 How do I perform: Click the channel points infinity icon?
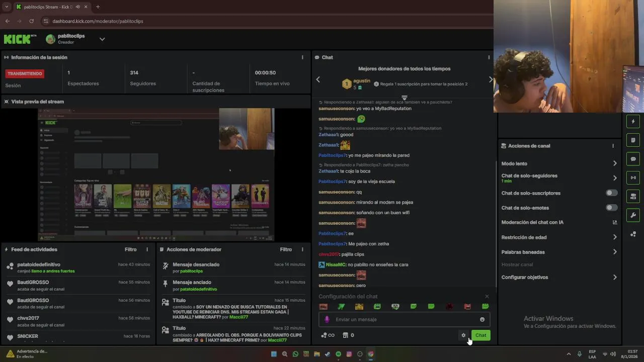pos(328,335)
